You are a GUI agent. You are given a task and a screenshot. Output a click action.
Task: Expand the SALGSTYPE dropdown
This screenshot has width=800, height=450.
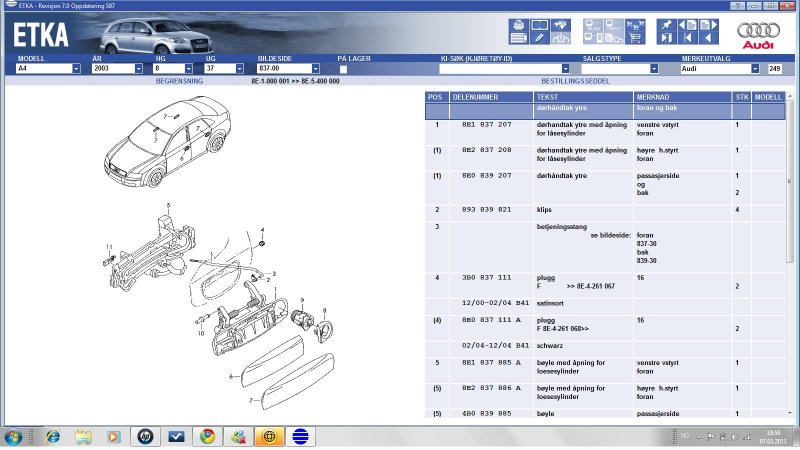tap(654, 69)
